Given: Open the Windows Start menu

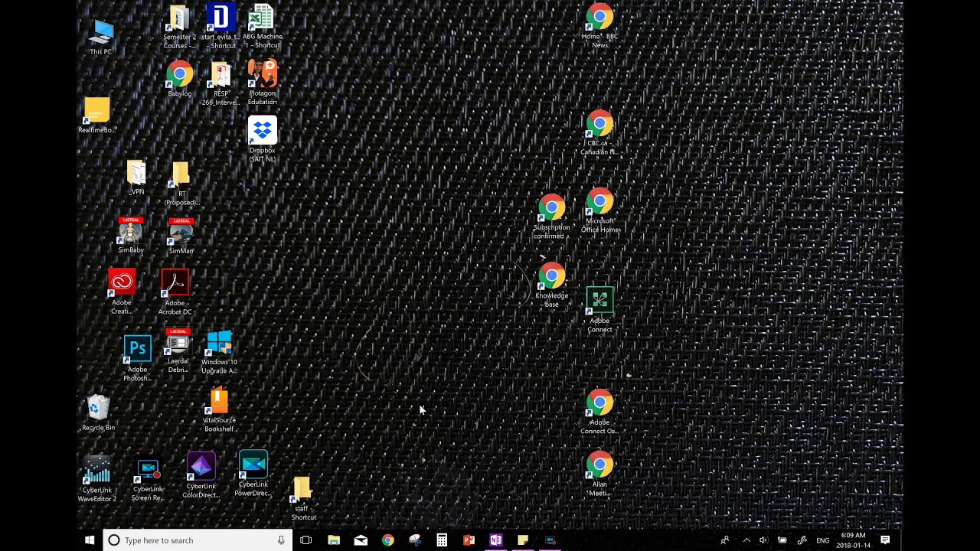Looking at the screenshot, I should [90, 540].
